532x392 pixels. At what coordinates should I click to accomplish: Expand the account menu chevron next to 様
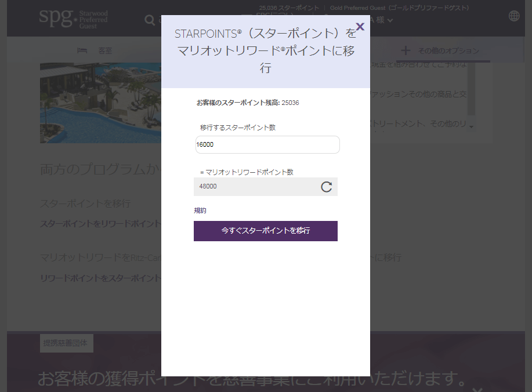tap(390, 21)
